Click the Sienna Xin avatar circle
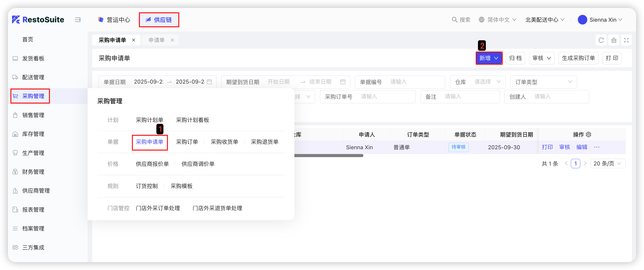This screenshot has width=644, height=270. tap(582, 20)
